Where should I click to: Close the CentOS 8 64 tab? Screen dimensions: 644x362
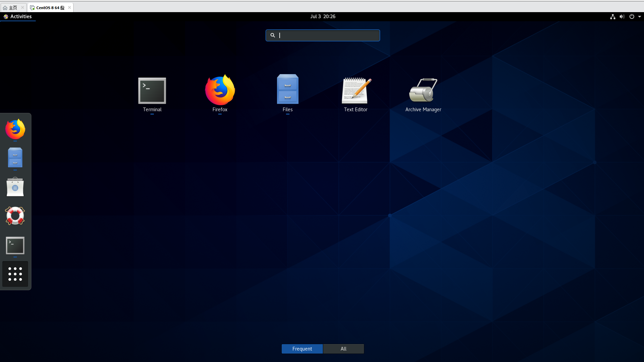pyautogui.click(x=69, y=7)
